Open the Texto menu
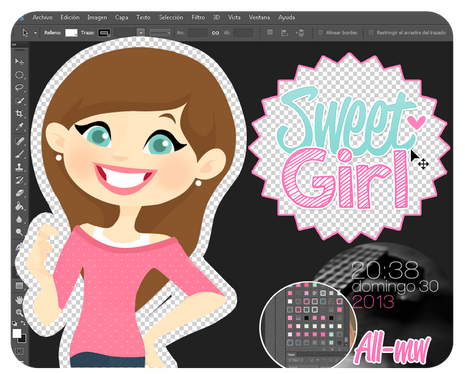465x374 pixels. [x=143, y=17]
